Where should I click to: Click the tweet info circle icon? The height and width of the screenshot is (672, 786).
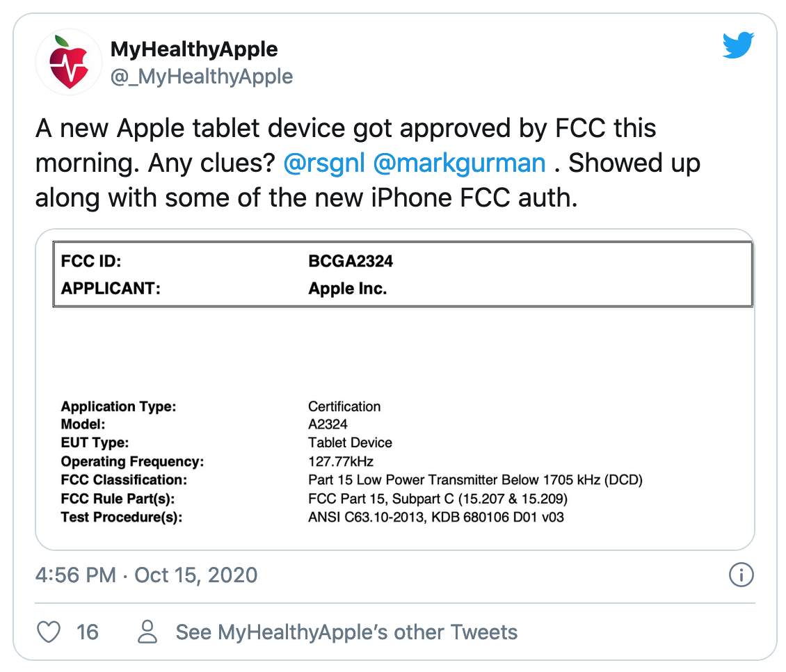point(741,575)
